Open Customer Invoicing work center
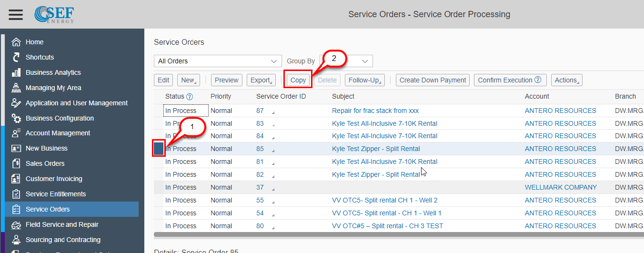The height and width of the screenshot is (253, 644). [x=54, y=179]
